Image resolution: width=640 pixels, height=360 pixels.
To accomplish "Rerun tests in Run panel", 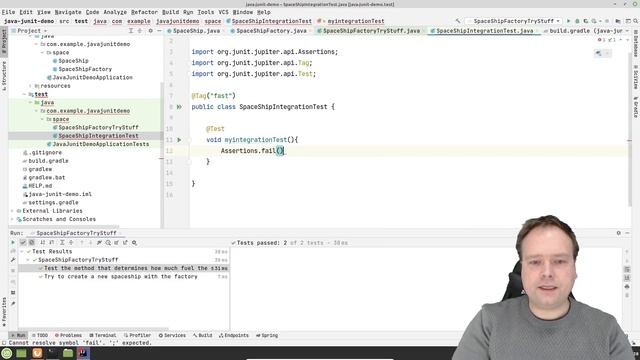I will click(13, 242).
